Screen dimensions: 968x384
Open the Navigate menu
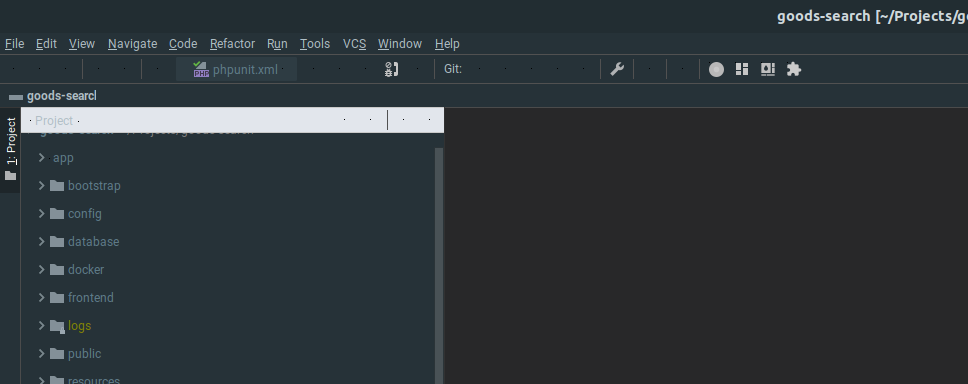point(132,44)
